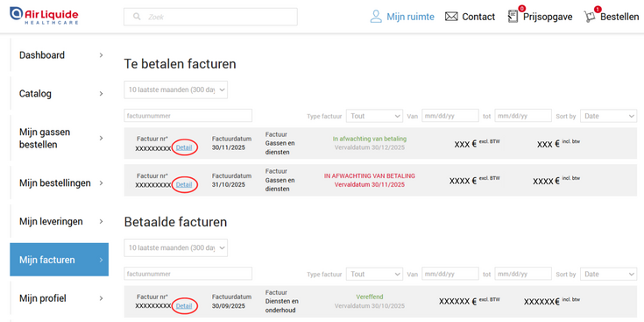Open Type factuur dropdown for unpaid invoices
The height and width of the screenshot is (322, 644).
click(x=375, y=116)
